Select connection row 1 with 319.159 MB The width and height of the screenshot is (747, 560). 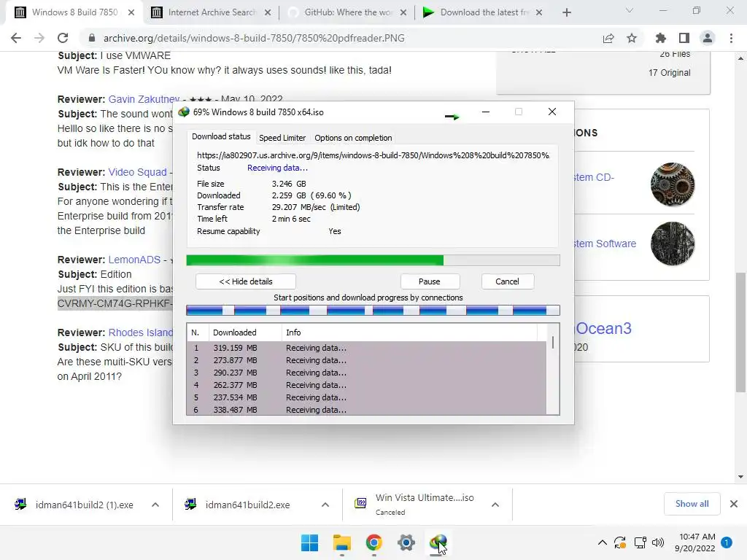point(366,348)
